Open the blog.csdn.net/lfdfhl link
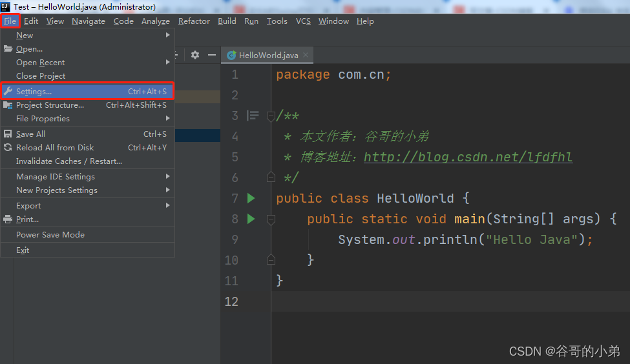This screenshot has height=364, width=630. pyautogui.click(x=468, y=157)
